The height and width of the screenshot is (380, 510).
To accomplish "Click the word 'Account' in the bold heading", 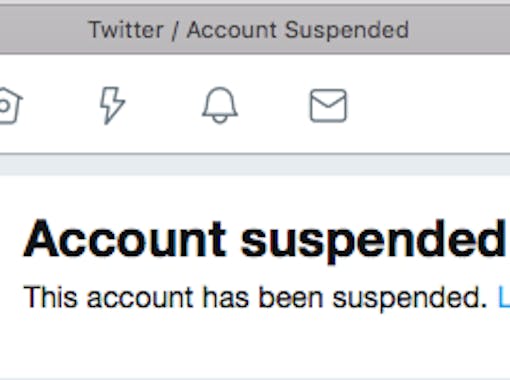I will click(x=125, y=239).
